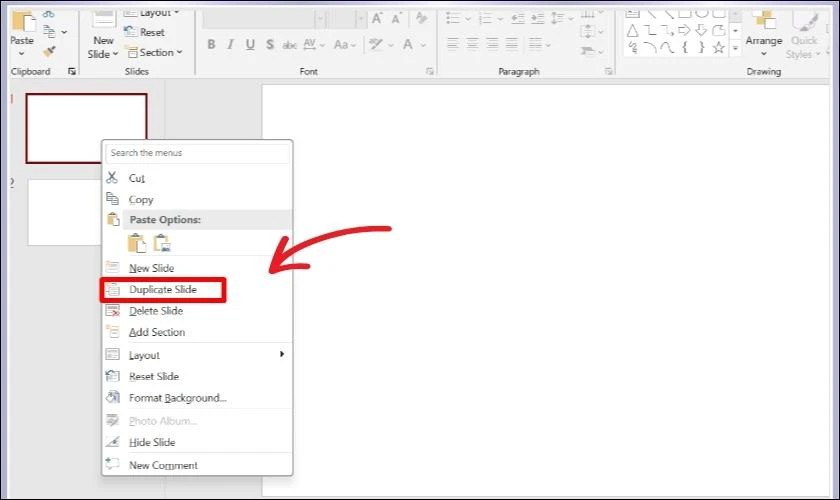This screenshot has width=840, height=500.
Task: Open the Clipboard dialog launcher
Action: click(x=72, y=71)
